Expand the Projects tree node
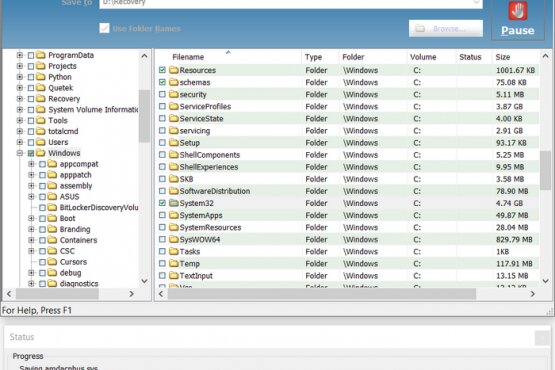This screenshot has width=555, height=370. click(20, 66)
